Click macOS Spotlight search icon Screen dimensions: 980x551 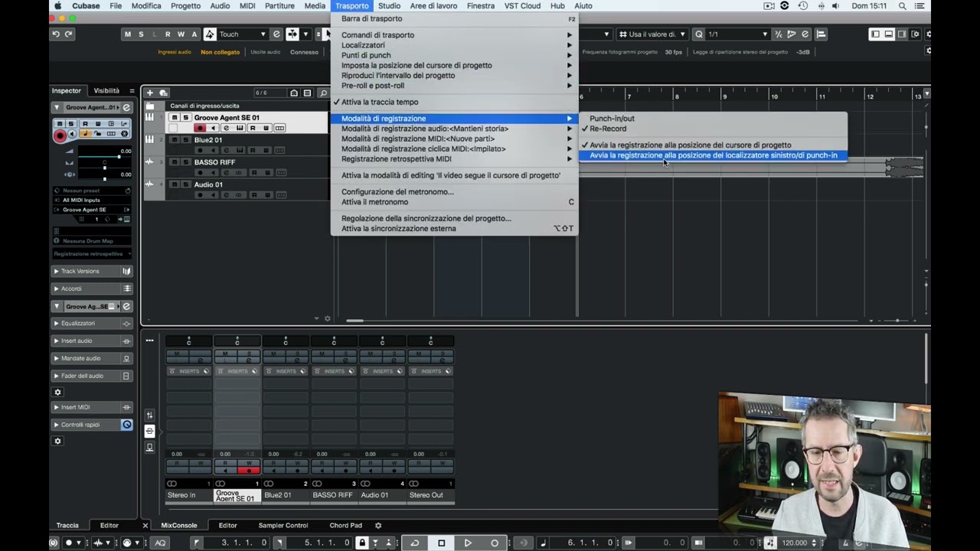coord(902,6)
